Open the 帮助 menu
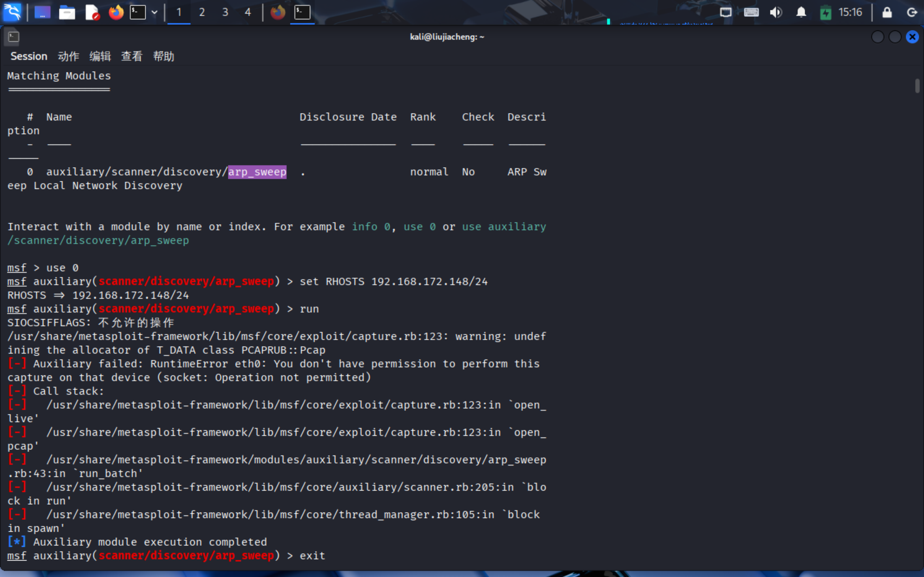Viewport: 924px width, 577px height. tap(163, 56)
